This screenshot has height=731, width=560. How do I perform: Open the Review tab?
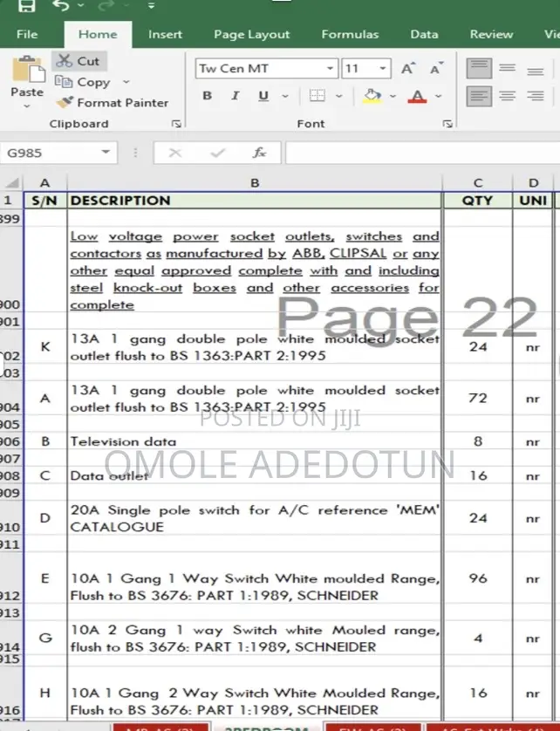tap(491, 35)
